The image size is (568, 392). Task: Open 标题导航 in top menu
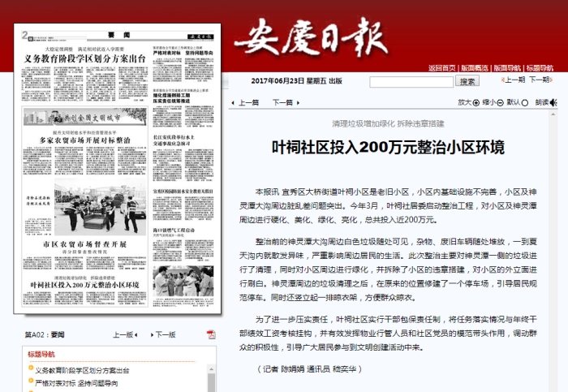coord(540,67)
